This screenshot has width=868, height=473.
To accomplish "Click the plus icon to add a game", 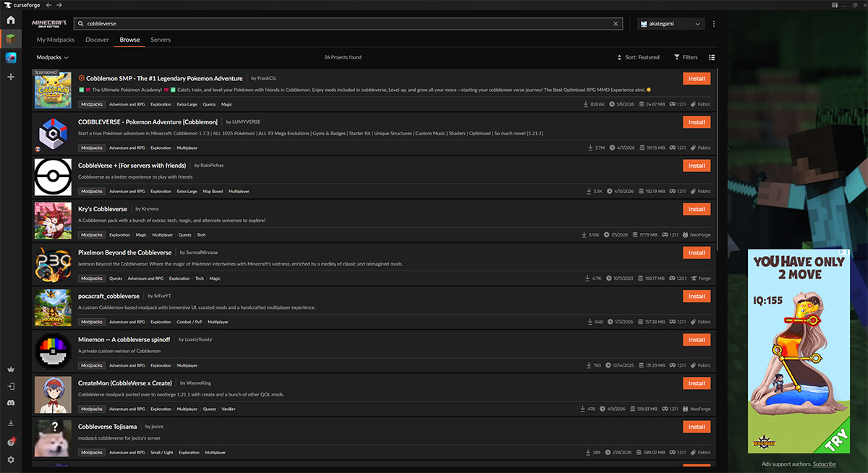I will (x=11, y=77).
